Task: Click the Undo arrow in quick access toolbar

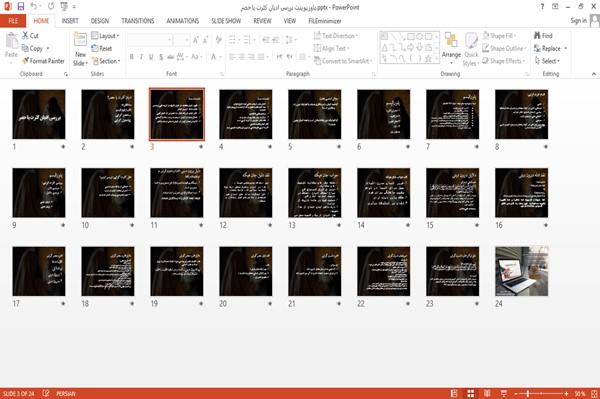Action: coord(34,7)
